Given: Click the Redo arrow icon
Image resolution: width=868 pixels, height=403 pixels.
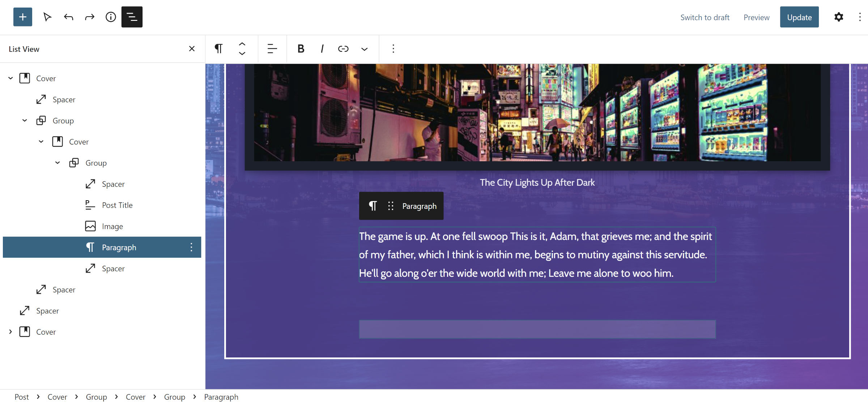Looking at the screenshot, I should [x=89, y=17].
